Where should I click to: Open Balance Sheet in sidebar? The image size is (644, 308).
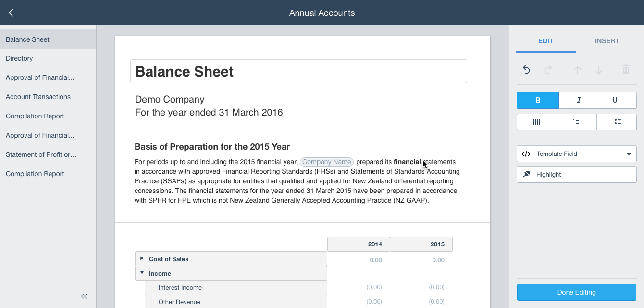(48, 39)
